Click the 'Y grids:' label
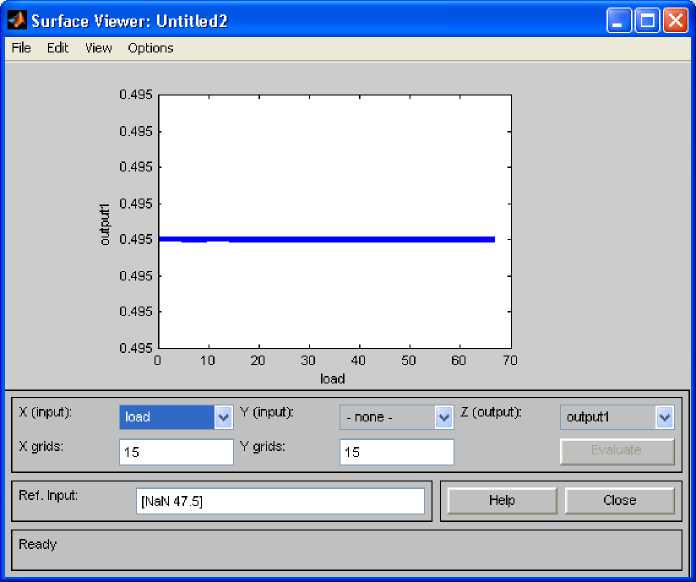 (x=262, y=446)
